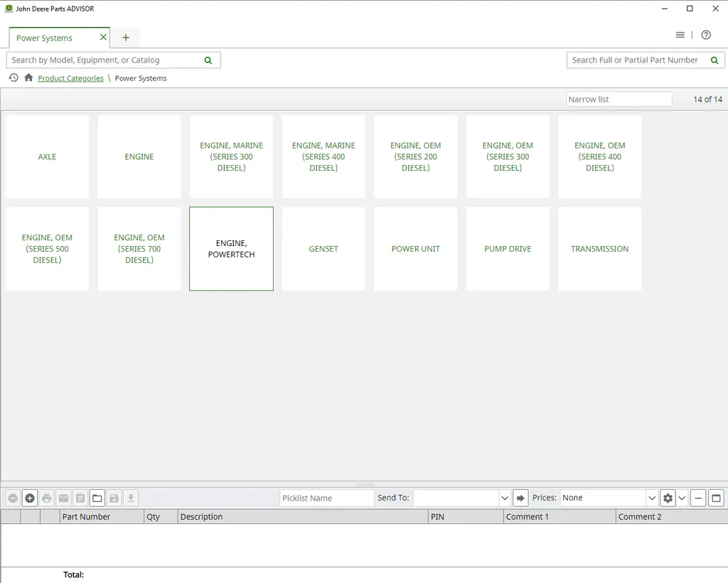The width and height of the screenshot is (728, 583).
Task: Maximize the picklist panel
Action: pyautogui.click(x=717, y=498)
